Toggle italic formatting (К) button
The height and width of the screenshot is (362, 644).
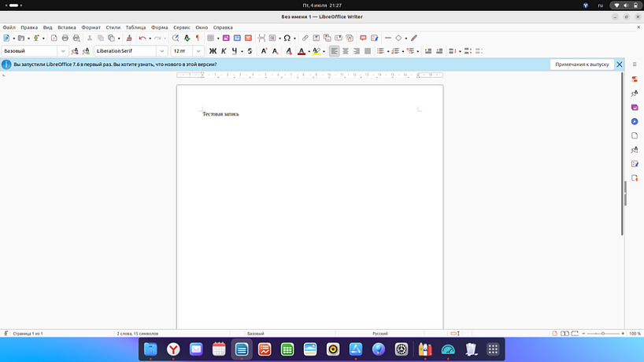pyautogui.click(x=224, y=51)
